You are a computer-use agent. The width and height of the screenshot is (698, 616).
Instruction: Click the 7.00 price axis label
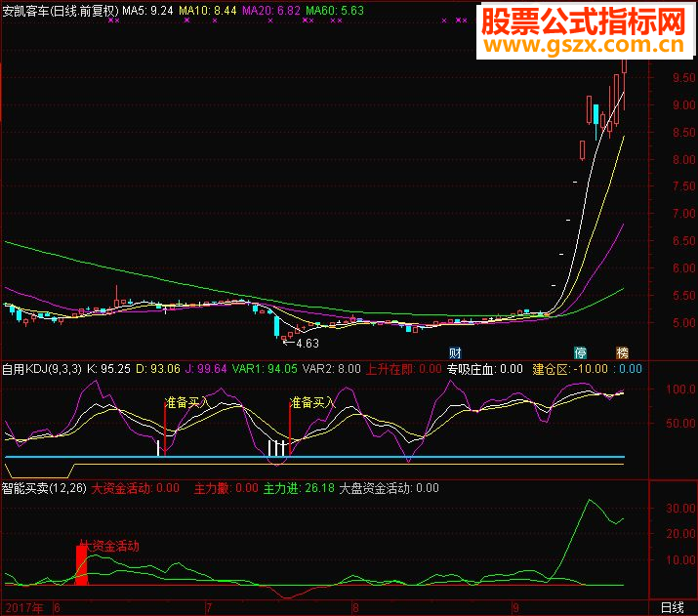(683, 214)
